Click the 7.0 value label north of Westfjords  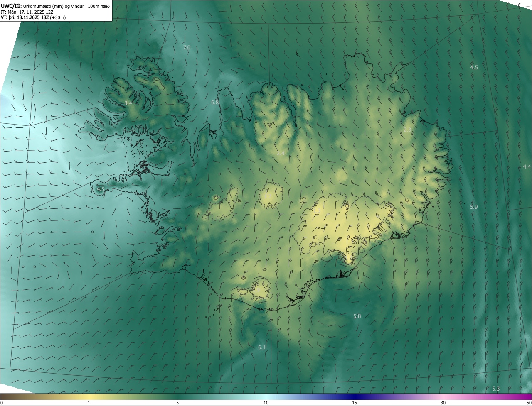[187, 48]
